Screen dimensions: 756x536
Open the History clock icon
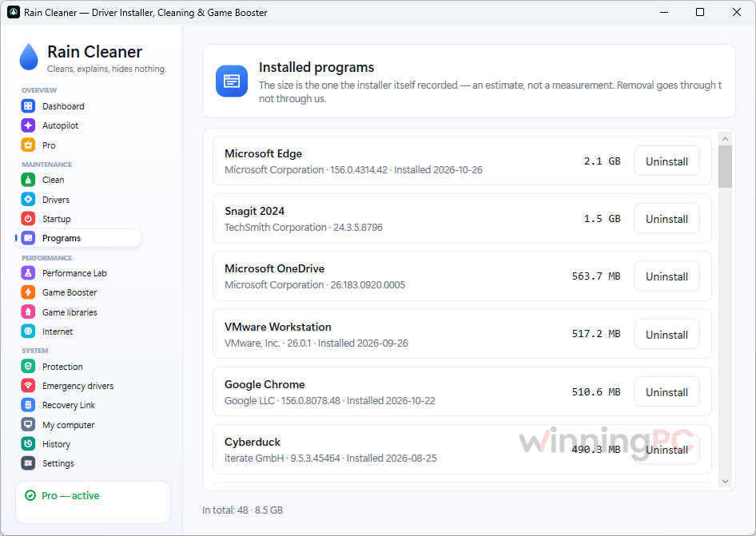click(x=28, y=444)
